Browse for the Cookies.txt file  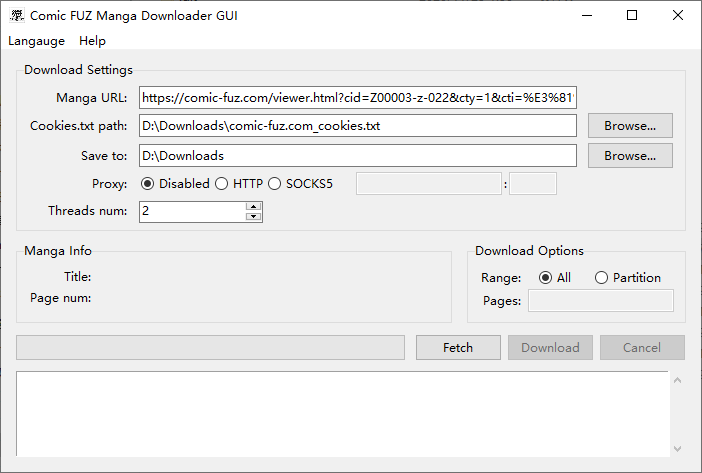pyautogui.click(x=630, y=126)
